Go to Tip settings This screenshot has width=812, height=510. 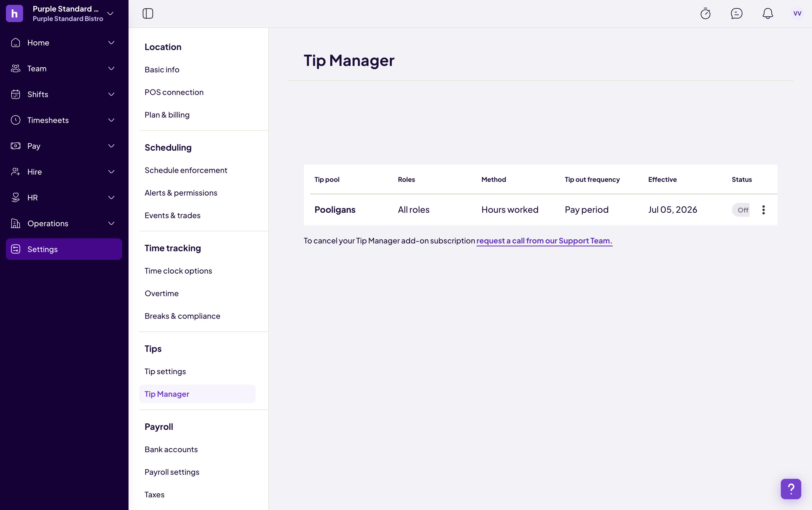[x=165, y=371]
